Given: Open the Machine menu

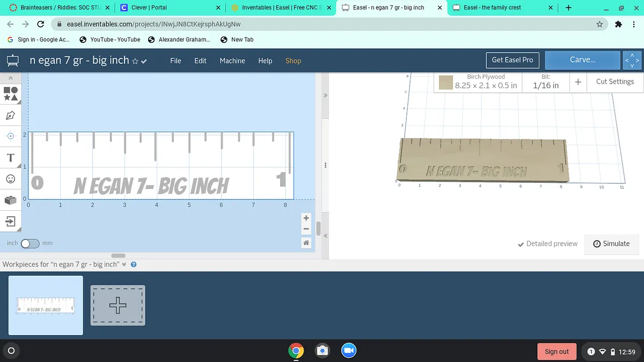Looking at the screenshot, I should point(232,61).
